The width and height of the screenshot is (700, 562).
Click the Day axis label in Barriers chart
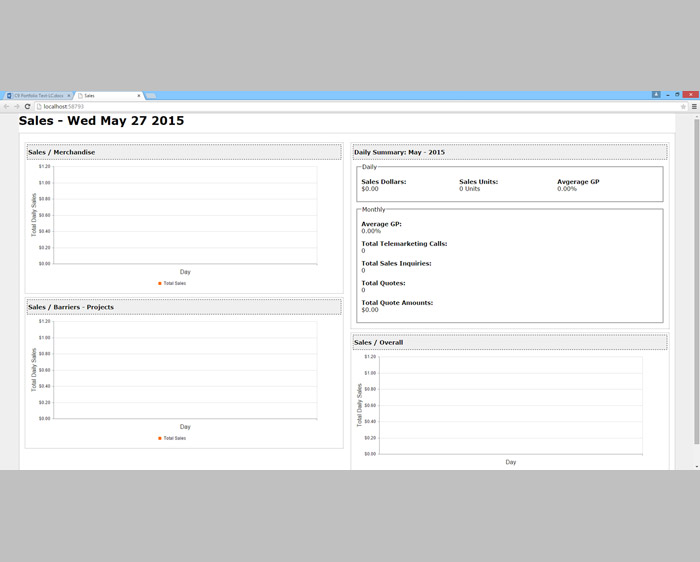(x=185, y=427)
